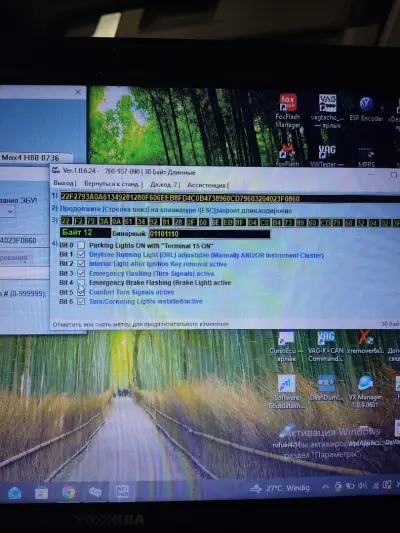Screen dimensions: 400x533
Task: Open the weather widget showing 27°C
Action: click(280, 488)
